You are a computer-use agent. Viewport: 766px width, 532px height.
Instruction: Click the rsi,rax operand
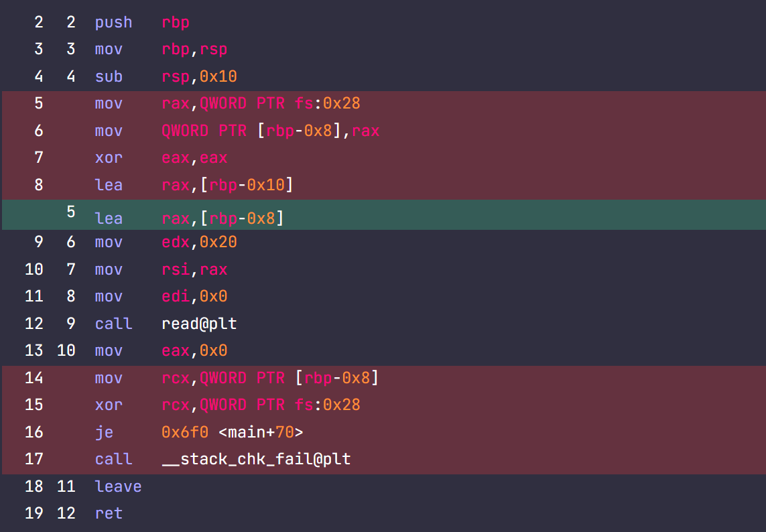click(x=194, y=269)
